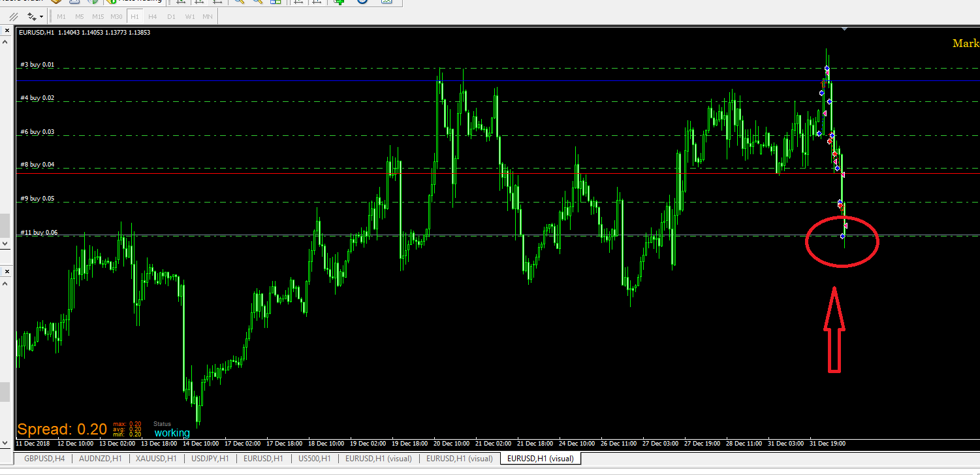Click the #3 buy 0.01 order label

[x=37, y=65]
